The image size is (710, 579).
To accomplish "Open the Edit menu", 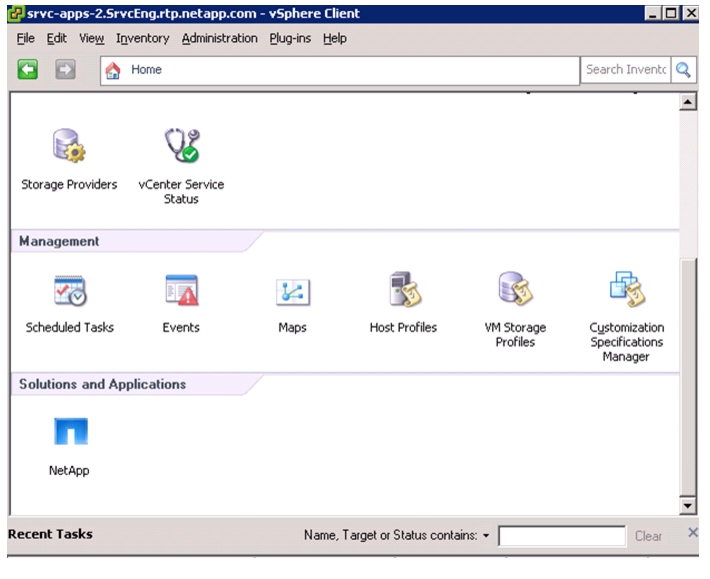I will tap(57, 38).
